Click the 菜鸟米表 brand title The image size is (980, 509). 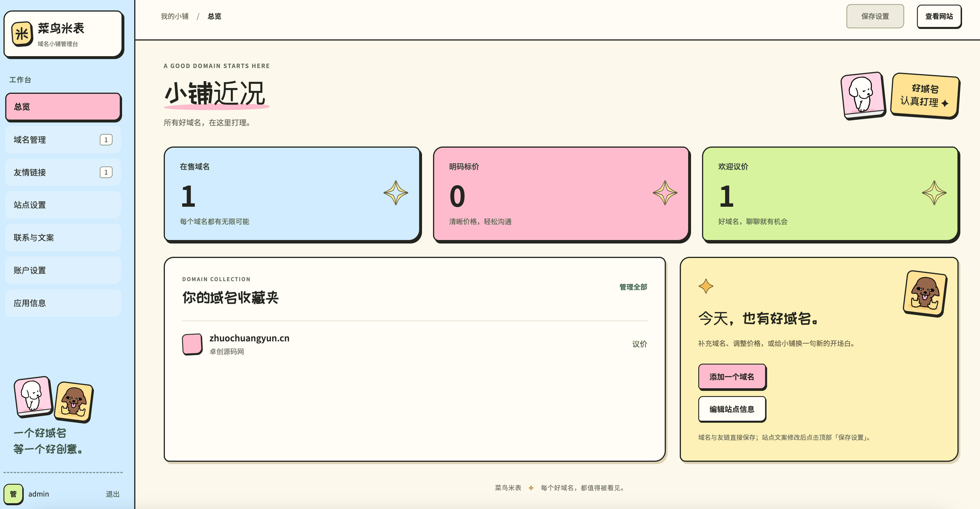[x=61, y=28]
